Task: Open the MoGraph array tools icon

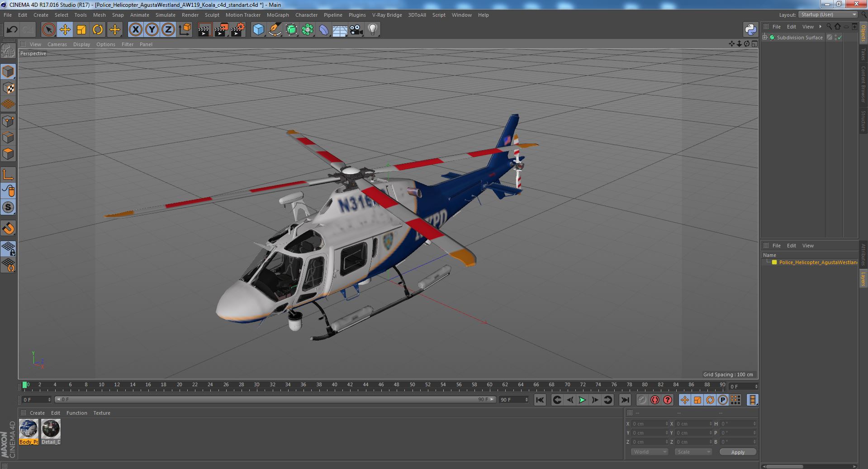Action: (308, 30)
